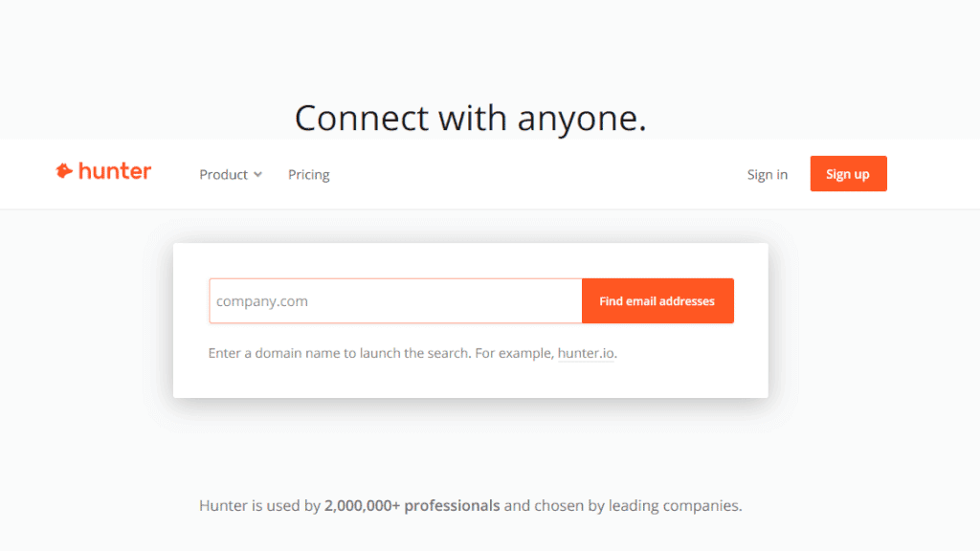Click the Product navigation item
Viewport: 980px width, 551px height.
point(224,174)
